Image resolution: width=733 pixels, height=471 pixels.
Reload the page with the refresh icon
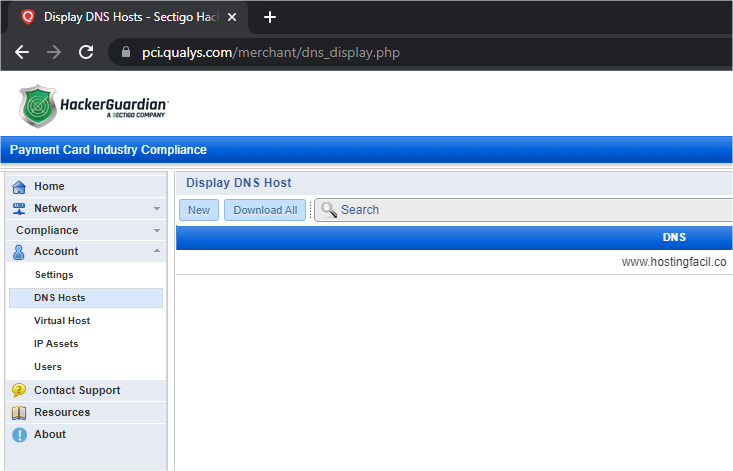pyautogui.click(x=86, y=52)
